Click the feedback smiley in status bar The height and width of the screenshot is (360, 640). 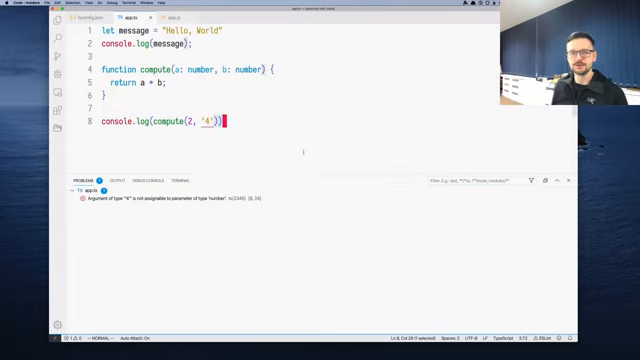(559, 338)
